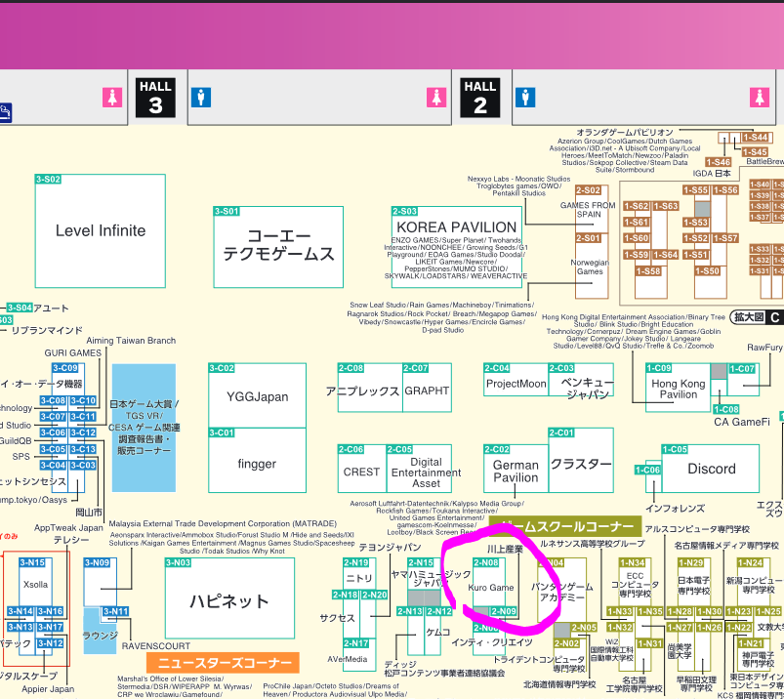Click the German Pavilion booth

coord(516,469)
